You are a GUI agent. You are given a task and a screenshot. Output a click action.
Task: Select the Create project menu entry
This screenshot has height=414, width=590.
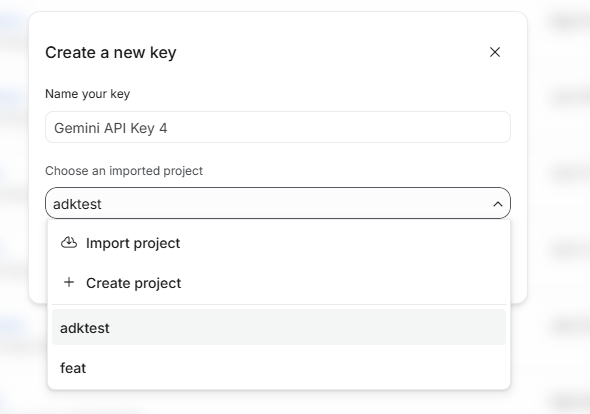click(279, 283)
